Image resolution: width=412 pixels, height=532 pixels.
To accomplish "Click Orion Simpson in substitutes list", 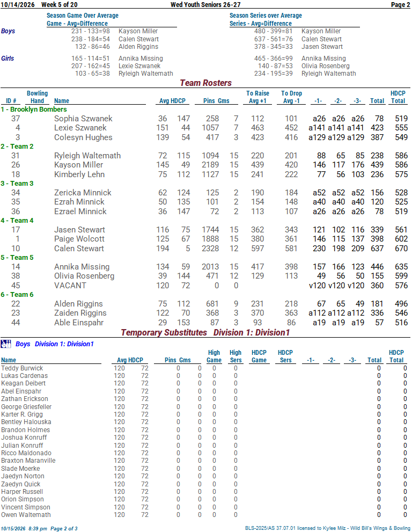I will tap(23, 499).
